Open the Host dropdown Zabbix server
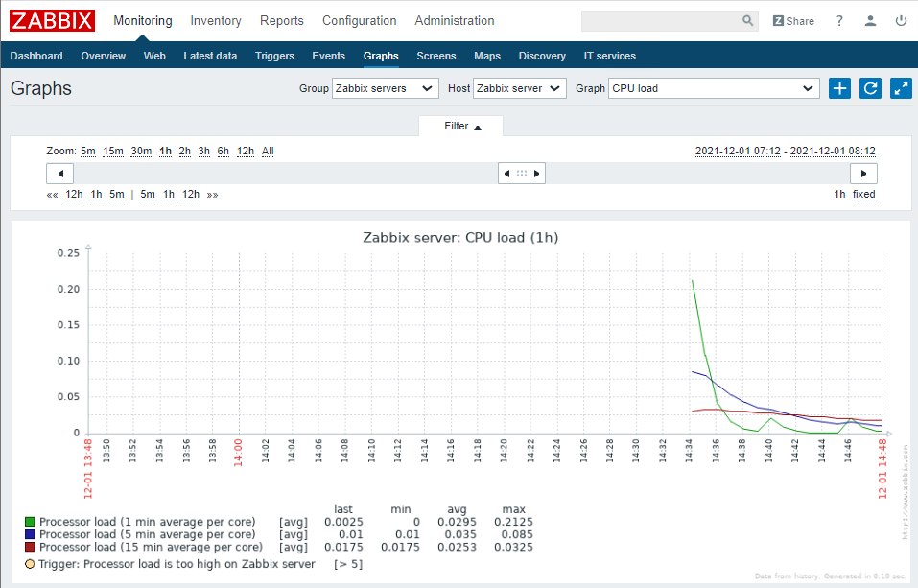918x588 pixels. (x=519, y=88)
